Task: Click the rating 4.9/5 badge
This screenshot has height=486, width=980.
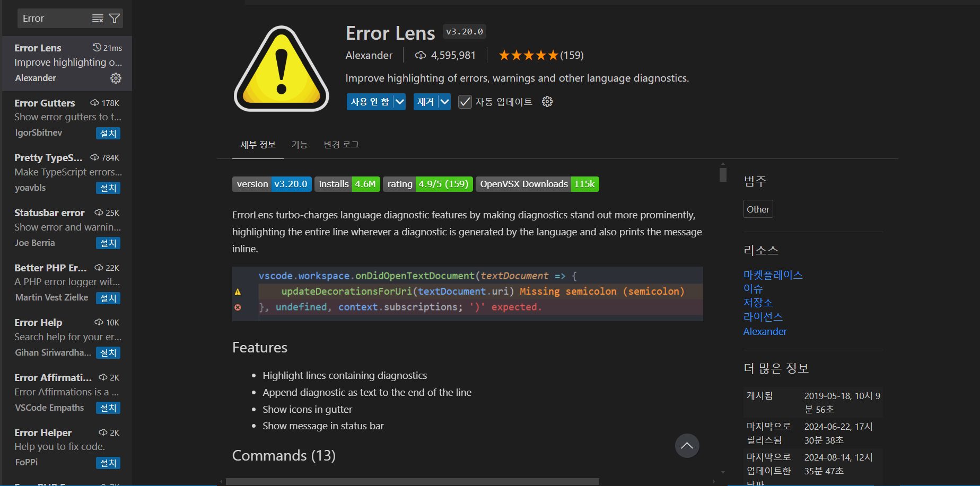Action: coord(428,184)
